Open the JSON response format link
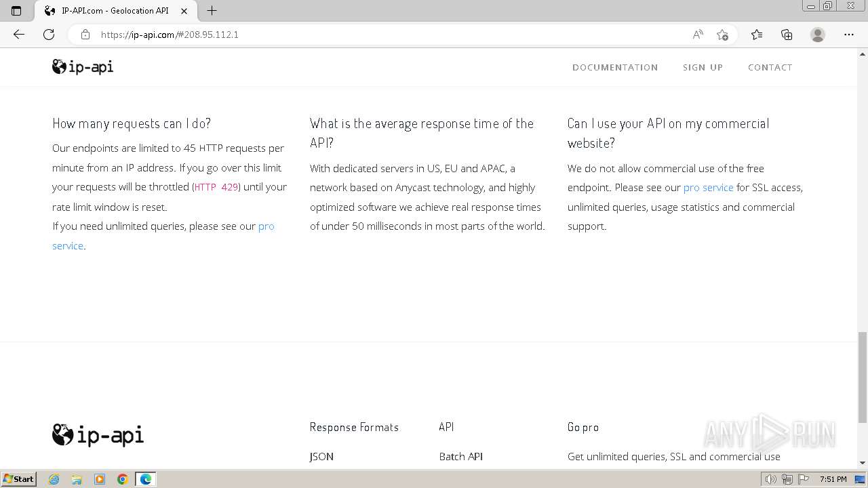Image resolution: width=868 pixels, height=488 pixels. coord(321,456)
